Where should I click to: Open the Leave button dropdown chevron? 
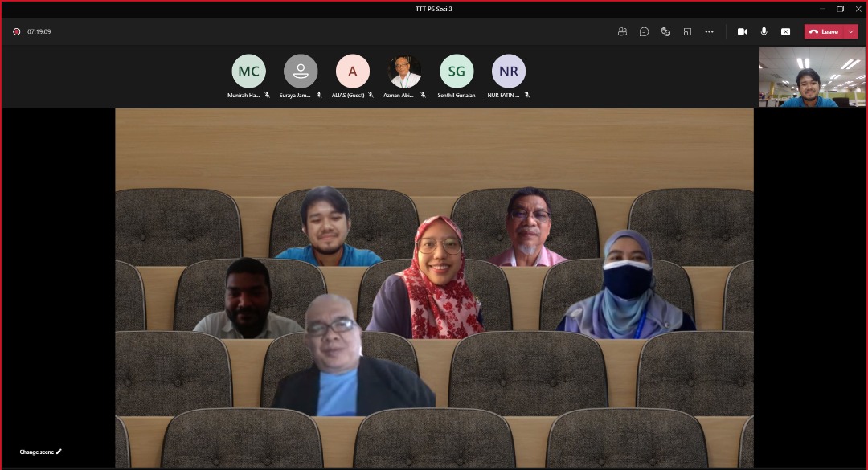tap(850, 31)
